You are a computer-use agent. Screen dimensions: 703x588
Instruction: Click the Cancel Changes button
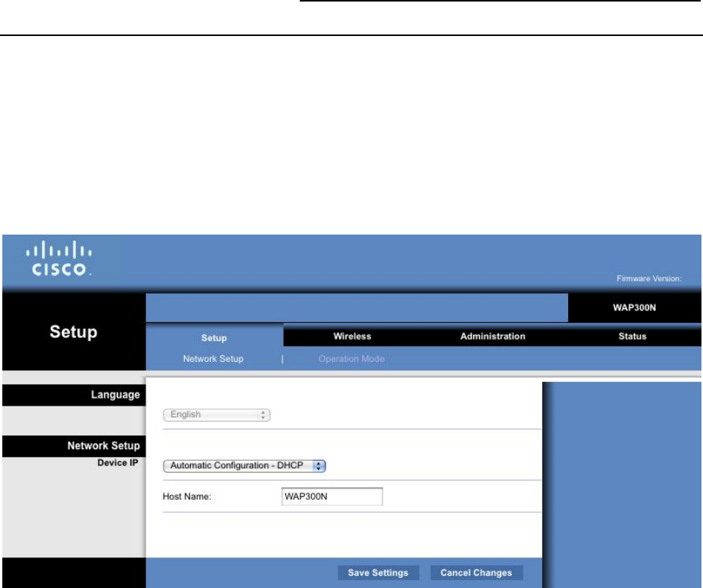click(x=476, y=573)
